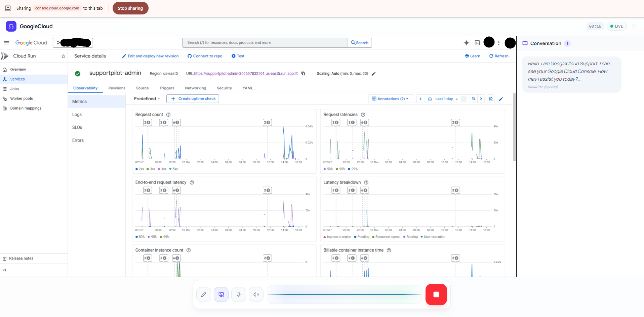
Task: Edit the metrics dashboard pencil icon
Action: click(x=501, y=99)
